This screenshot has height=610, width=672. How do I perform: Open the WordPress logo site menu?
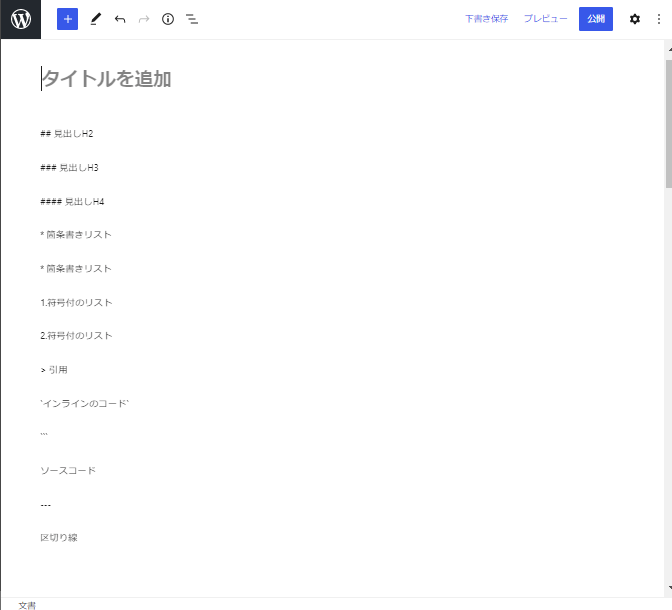coord(21,19)
